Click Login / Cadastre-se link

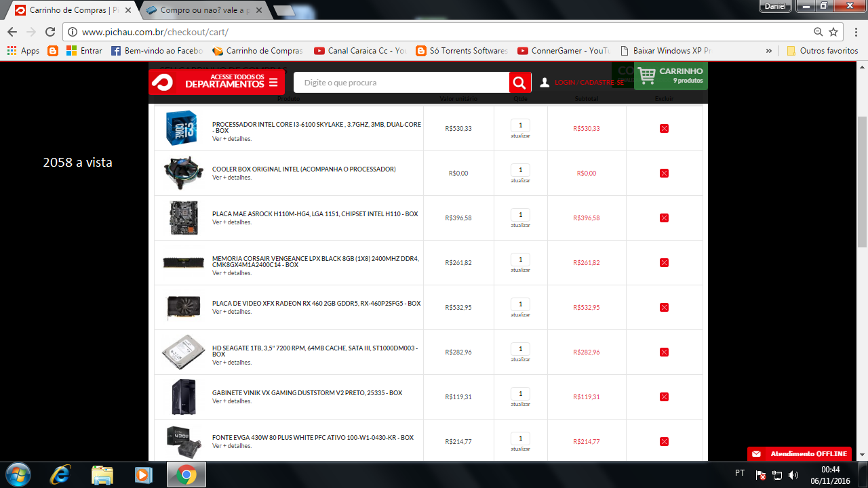(x=589, y=83)
